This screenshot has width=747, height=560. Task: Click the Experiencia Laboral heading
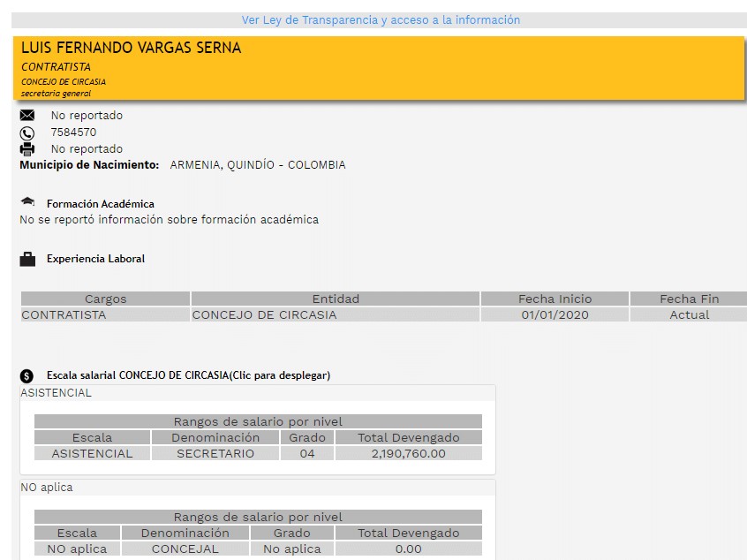point(95,259)
